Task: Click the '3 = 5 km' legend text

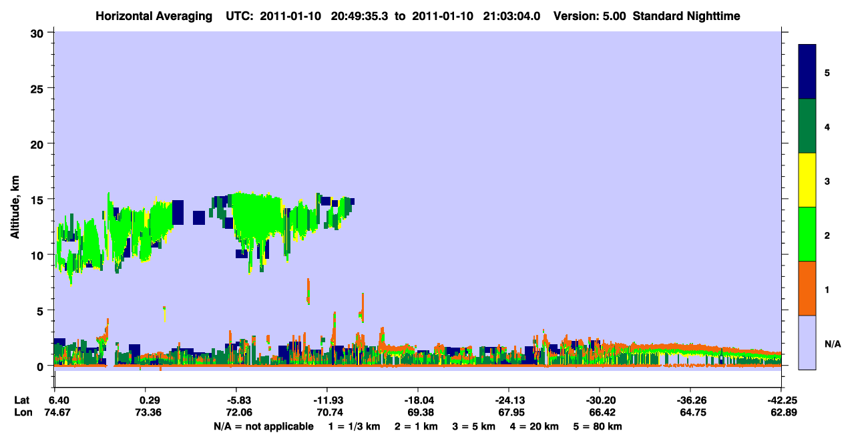Action: 474,426
